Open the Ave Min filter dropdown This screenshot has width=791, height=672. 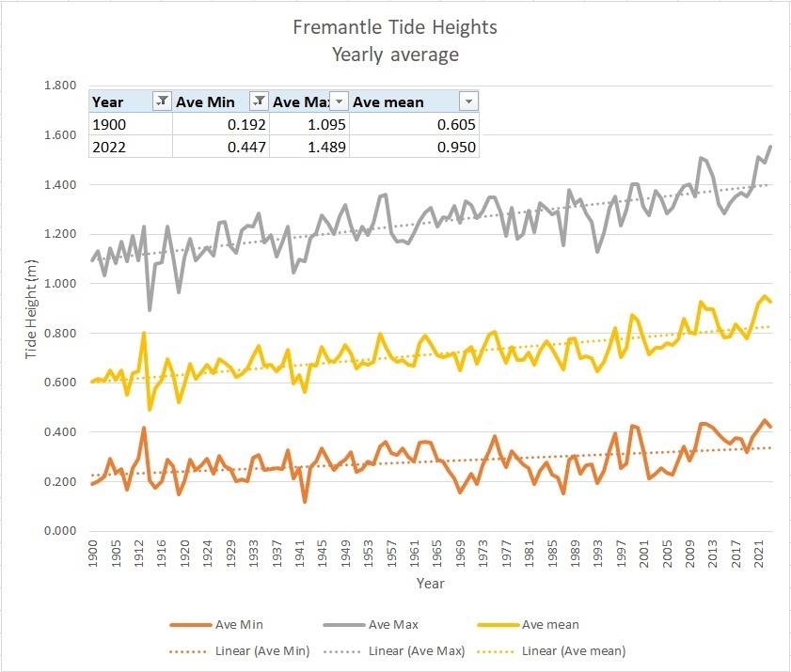[258, 102]
